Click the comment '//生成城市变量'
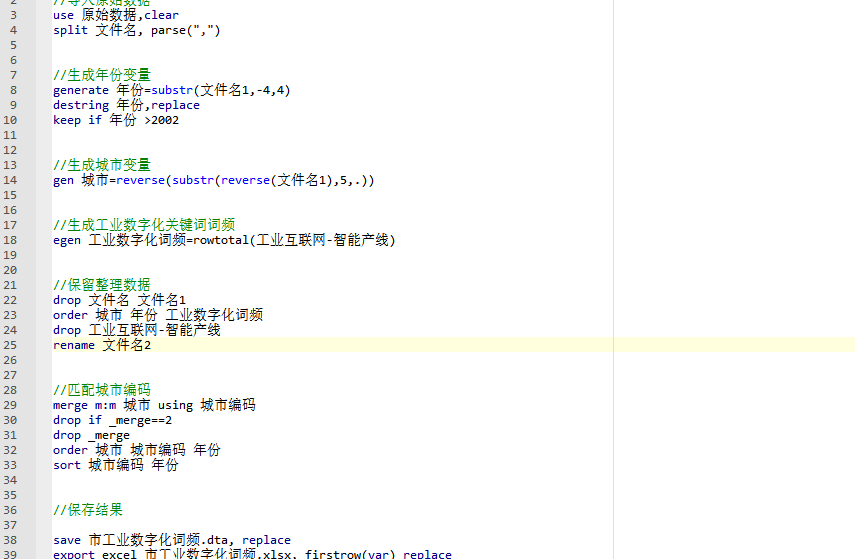The width and height of the screenshot is (855, 559). pyautogui.click(x=102, y=165)
